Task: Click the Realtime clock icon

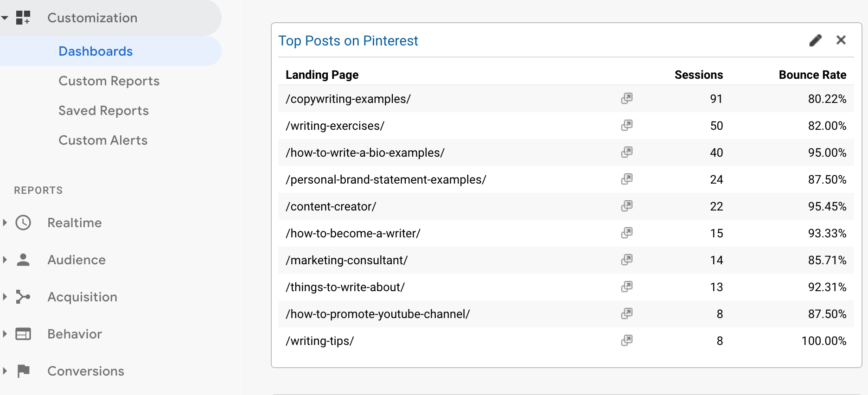Action: [x=23, y=223]
